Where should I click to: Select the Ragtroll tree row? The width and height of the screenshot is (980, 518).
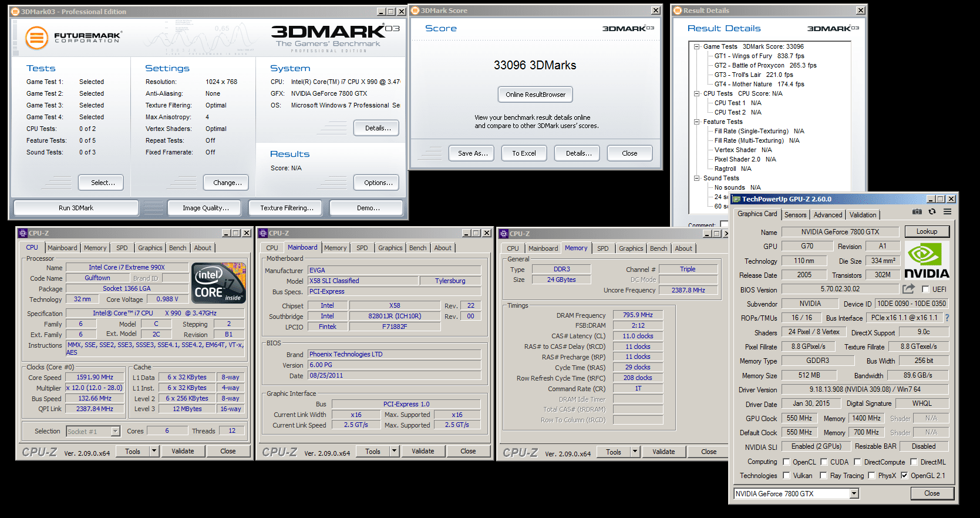pos(733,169)
